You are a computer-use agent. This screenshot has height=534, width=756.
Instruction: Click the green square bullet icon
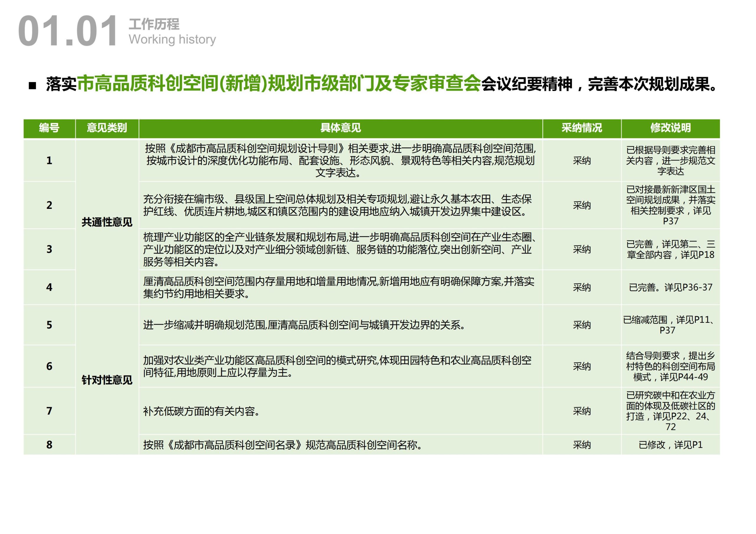(32, 85)
